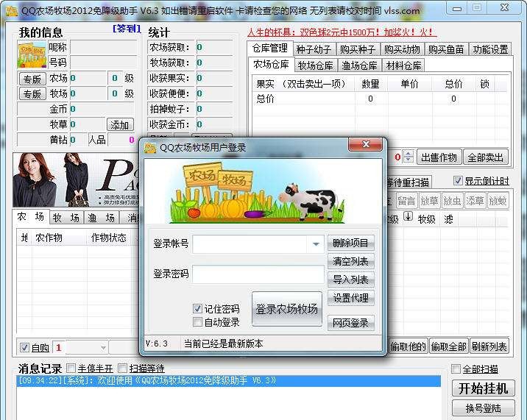Enable 半停半开 checkbox

pyautogui.click(x=71, y=369)
